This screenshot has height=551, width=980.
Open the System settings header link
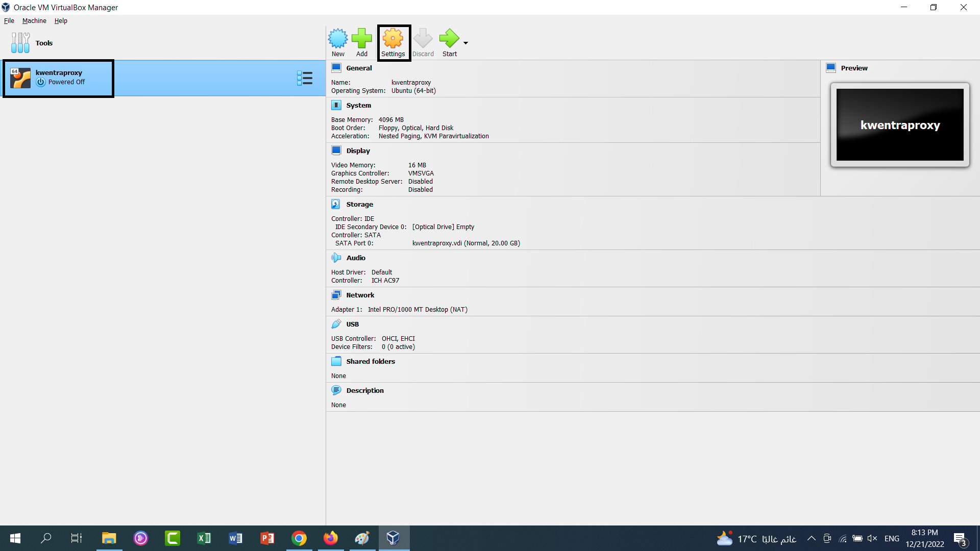pyautogui.click(x=359, y=105)
